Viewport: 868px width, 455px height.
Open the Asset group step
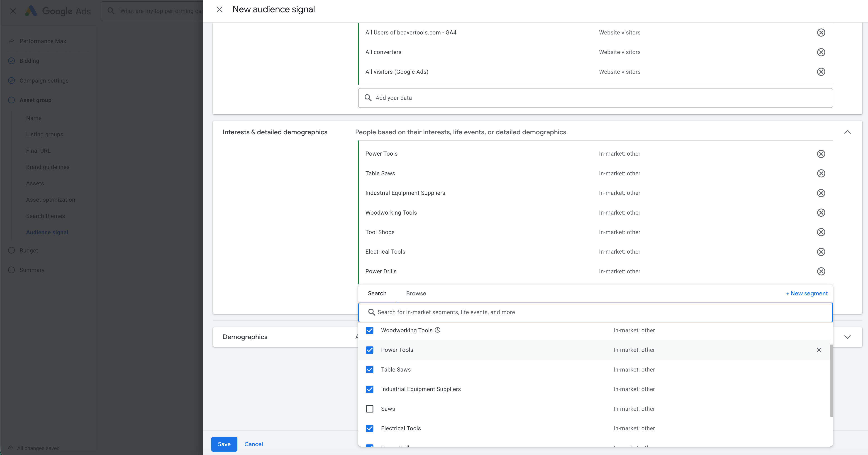[x=35, y=100]
